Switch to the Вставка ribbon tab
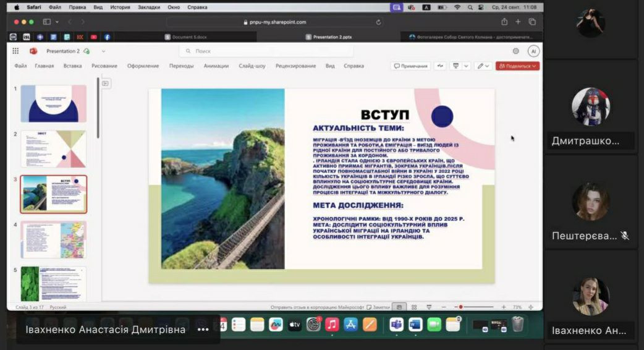 (72, 66)
